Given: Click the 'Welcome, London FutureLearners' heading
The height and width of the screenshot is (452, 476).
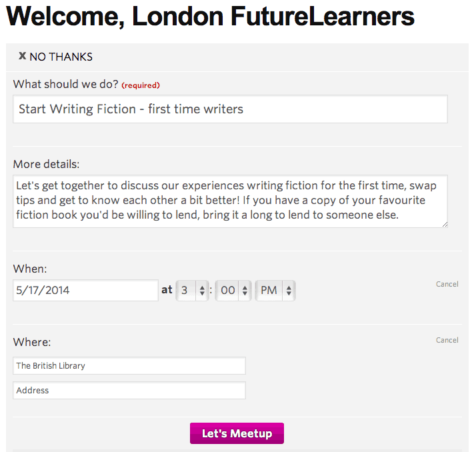Looking at the screenshot, I should (x=210, y=17).
